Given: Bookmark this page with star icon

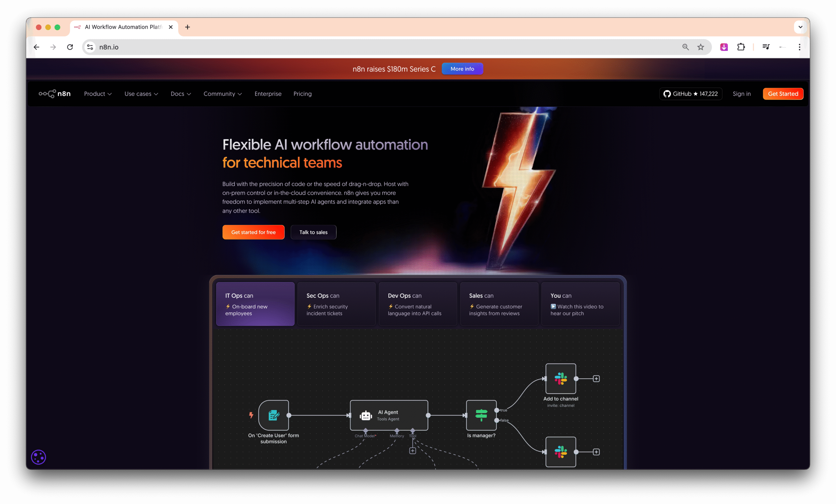Looking at the screenshot, I should (x=700, y=47).
